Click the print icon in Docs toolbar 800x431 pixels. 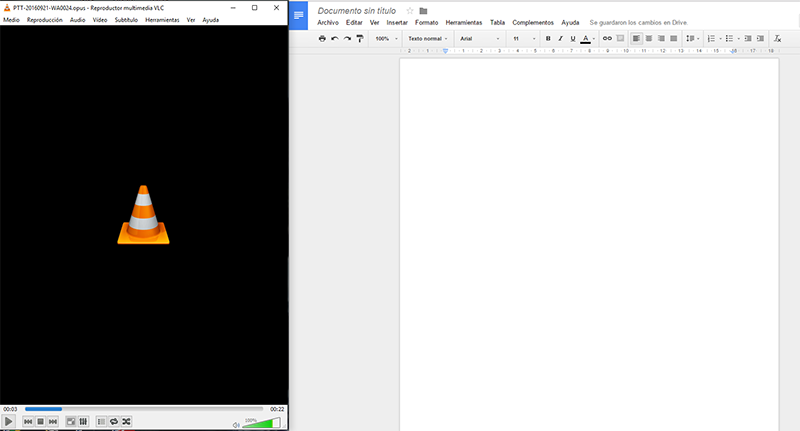[322, 38]
